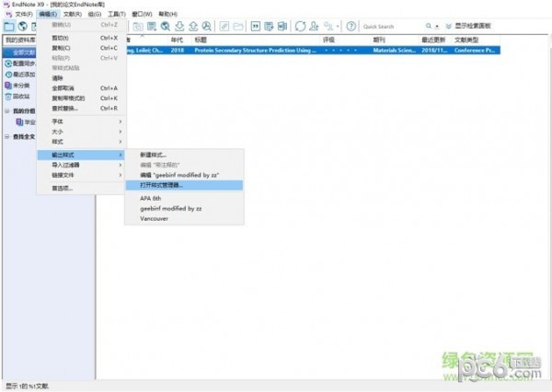Viewport: 552px width, 392px height.
Task: Click the Quick Search magnifier icon
Action: [429, 26]
